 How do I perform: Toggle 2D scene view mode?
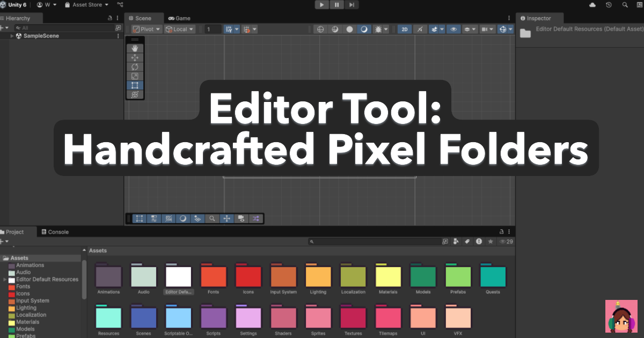[x=405, y=30]
